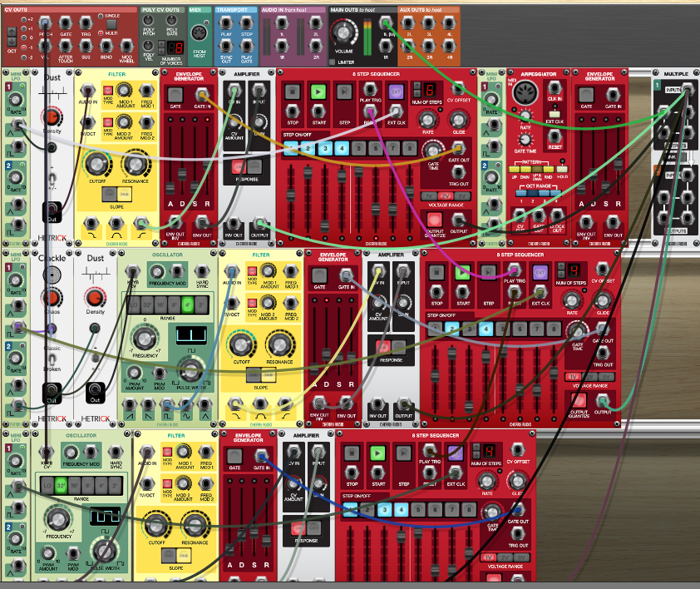Click middle sequencer TRIG OUT jack
Image resolution: width=700 pixels, height=589 pixels.
click(x=603, y=353)
